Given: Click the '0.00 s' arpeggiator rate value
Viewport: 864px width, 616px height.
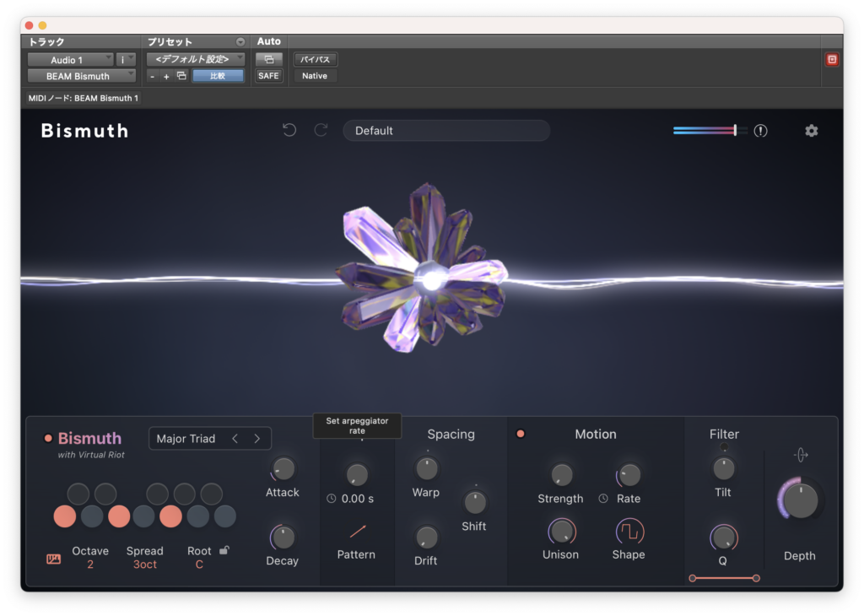Looking at the screenshot, I should pyautogui.click(x=358, y=499).
